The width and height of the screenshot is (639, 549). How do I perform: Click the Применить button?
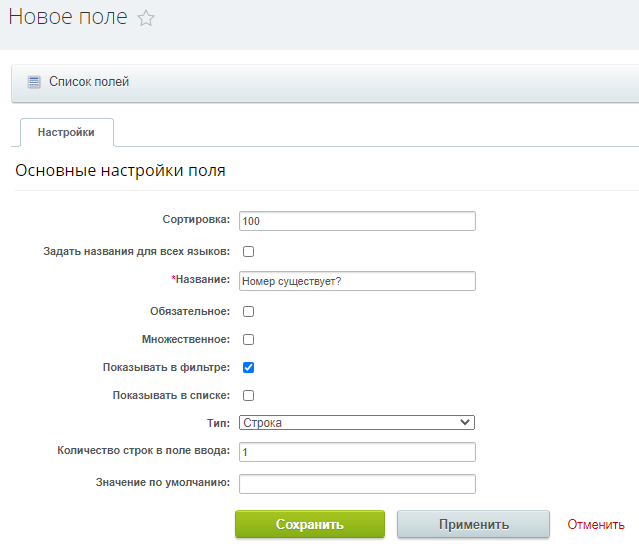pos(474,524)
